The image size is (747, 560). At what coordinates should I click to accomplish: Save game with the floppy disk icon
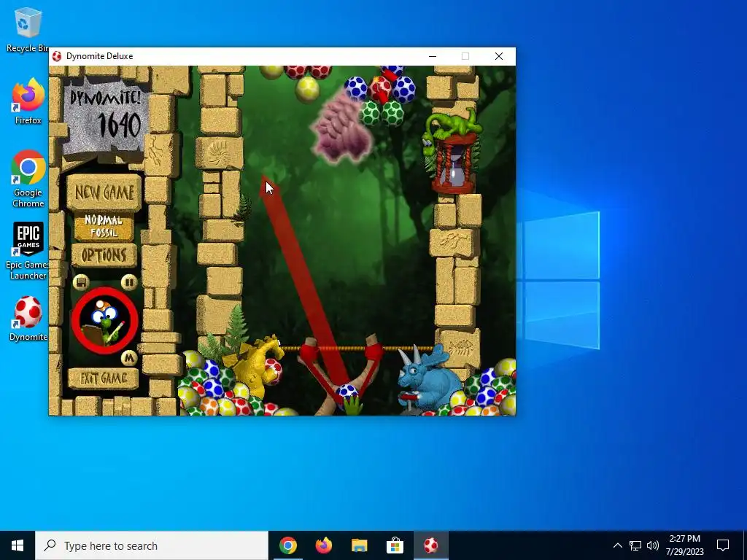click(x=81, y=282)
